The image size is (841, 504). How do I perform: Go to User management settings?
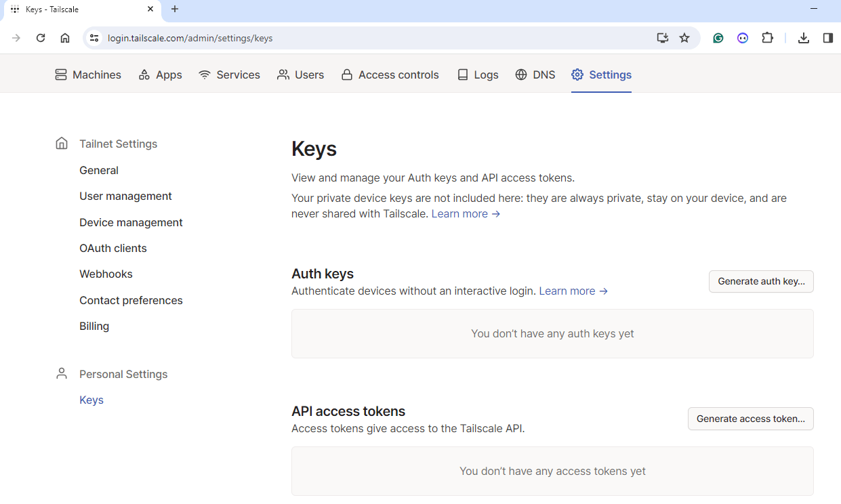(125, 196)
